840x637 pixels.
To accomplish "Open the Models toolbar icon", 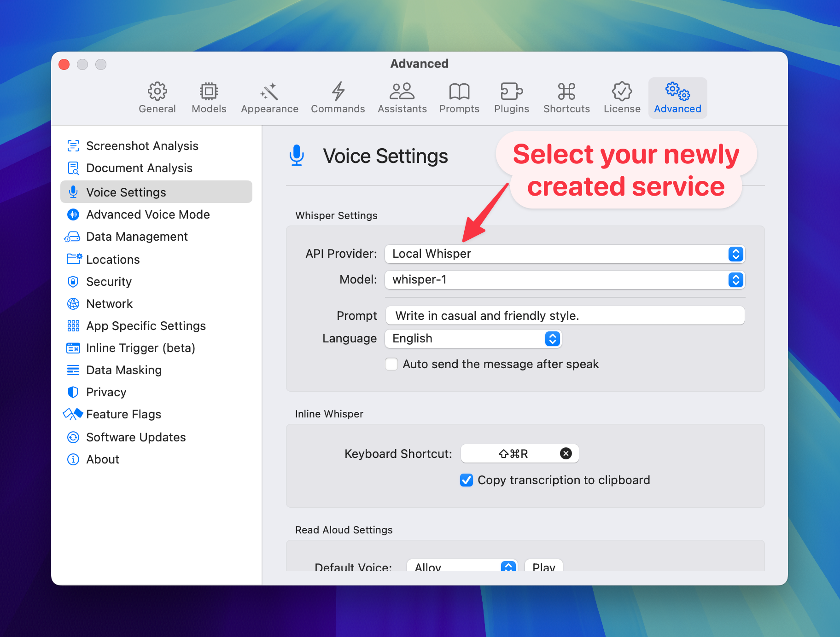I will click(209, 91).
